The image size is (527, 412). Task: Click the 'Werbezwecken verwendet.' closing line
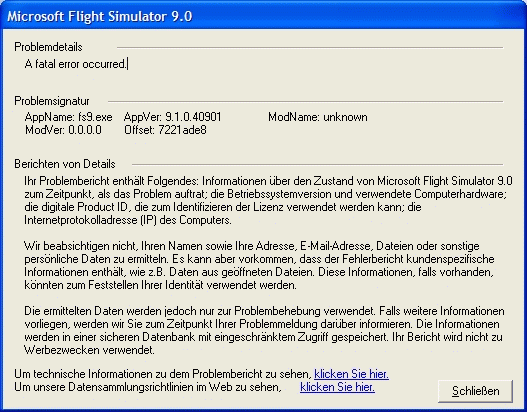(89, 350)
